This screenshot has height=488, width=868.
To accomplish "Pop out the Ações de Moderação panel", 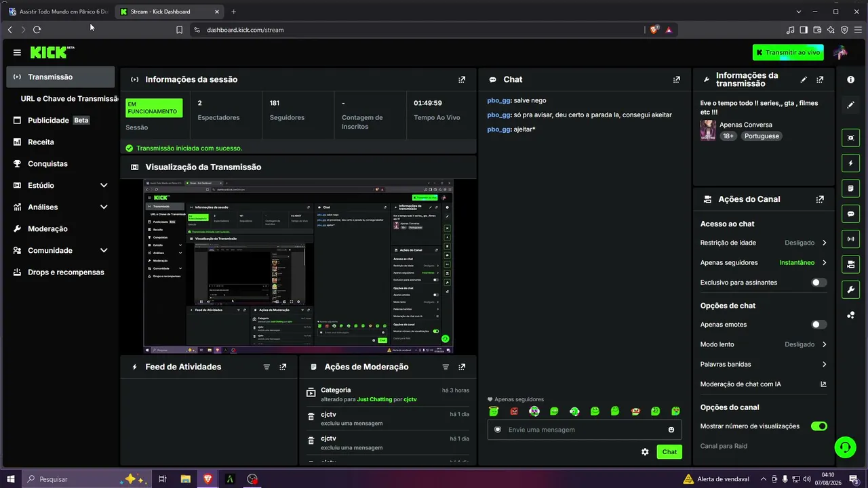I will click(462, 367).
